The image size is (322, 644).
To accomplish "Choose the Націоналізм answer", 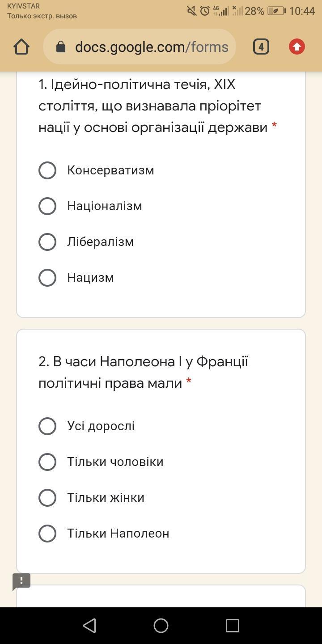I will click(47, 206).
